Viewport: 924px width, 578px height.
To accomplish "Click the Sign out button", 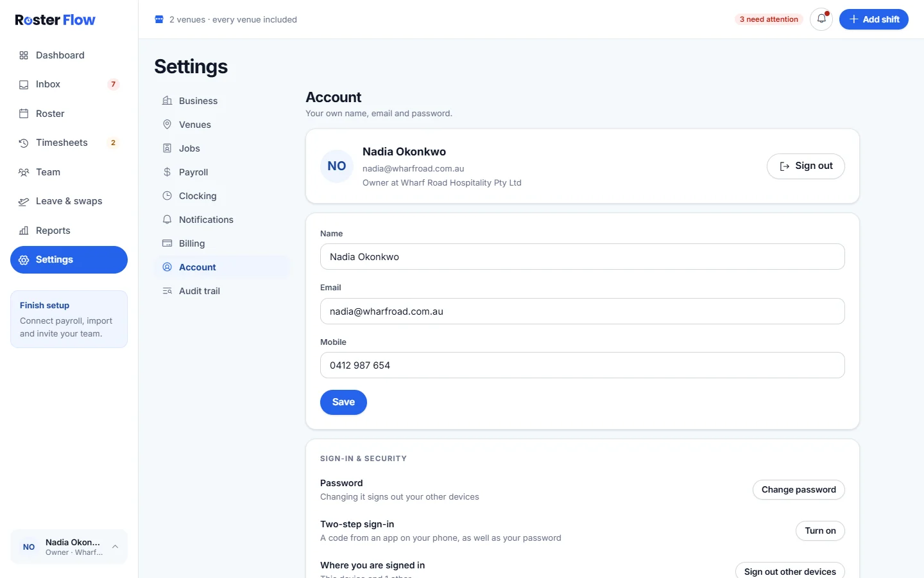I will [806, 166].
